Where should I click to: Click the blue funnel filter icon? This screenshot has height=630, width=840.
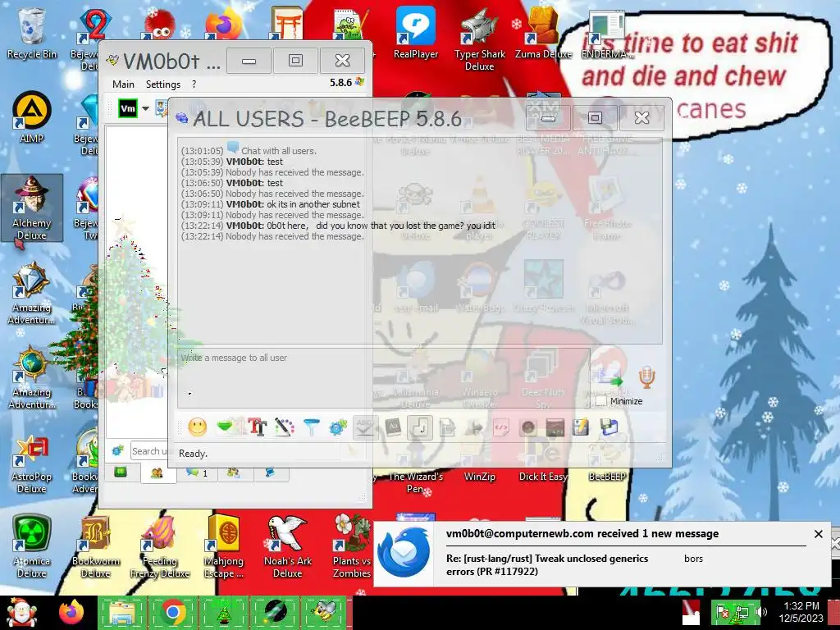(x=311, y=427)
